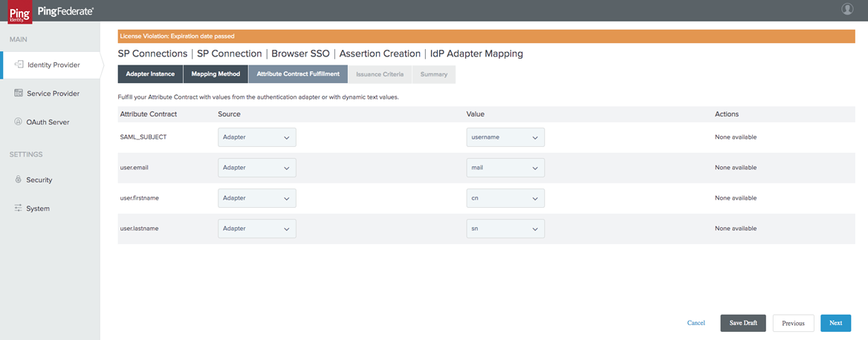Click the OAuth Server sidebar icon
Screen dimensions: 868x340
pos(18,122)
